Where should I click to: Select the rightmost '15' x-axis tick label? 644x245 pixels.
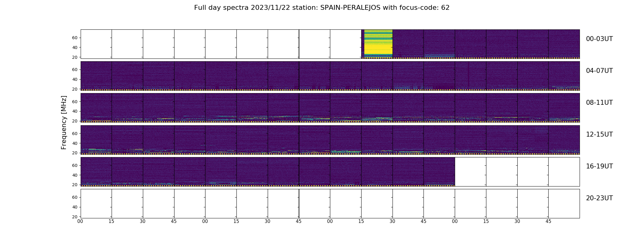click(x=486, y=221)
